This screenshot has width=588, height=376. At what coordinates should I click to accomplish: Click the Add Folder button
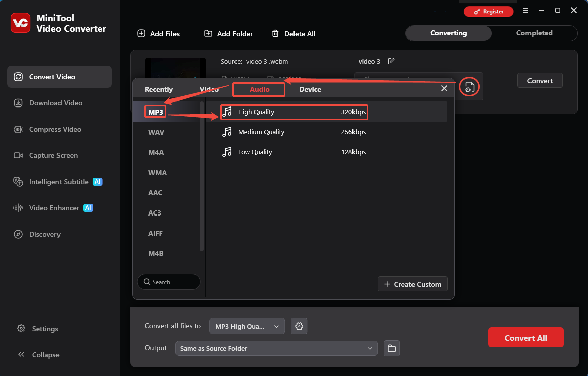[228, 34]
